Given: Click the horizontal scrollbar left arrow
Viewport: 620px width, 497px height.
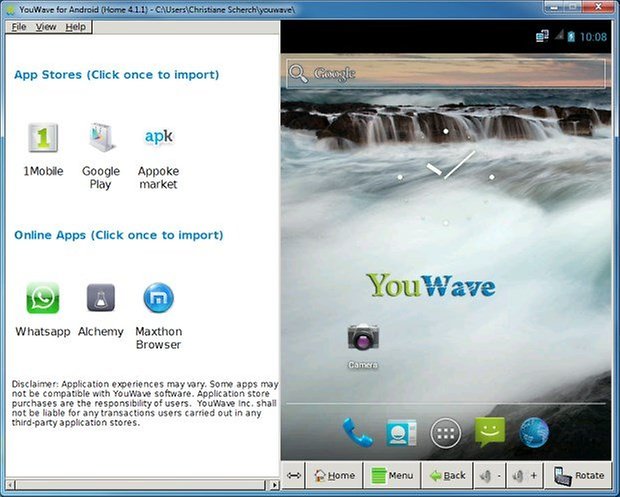Looking at the screenshot, I should point(11,484).
